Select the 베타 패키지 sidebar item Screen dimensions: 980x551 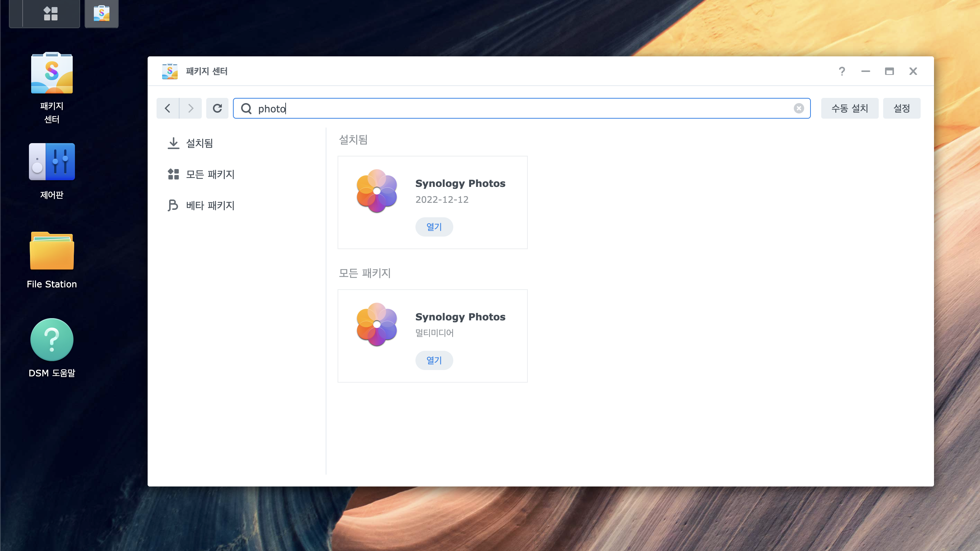(210, 206)
